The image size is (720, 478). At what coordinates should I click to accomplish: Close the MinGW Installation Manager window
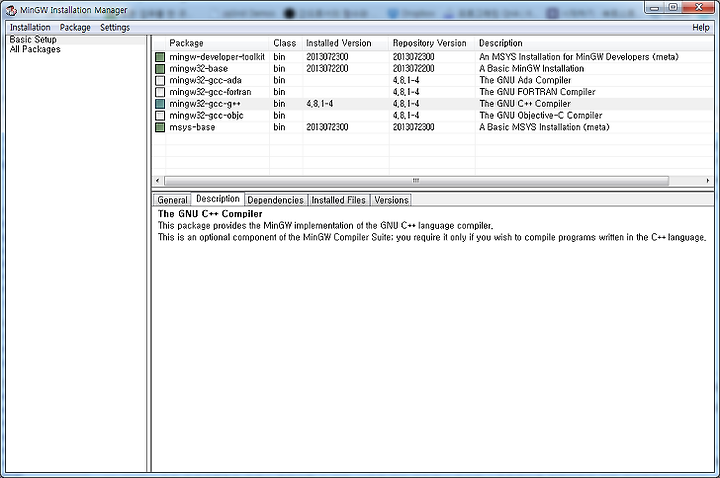click(698, 7)
